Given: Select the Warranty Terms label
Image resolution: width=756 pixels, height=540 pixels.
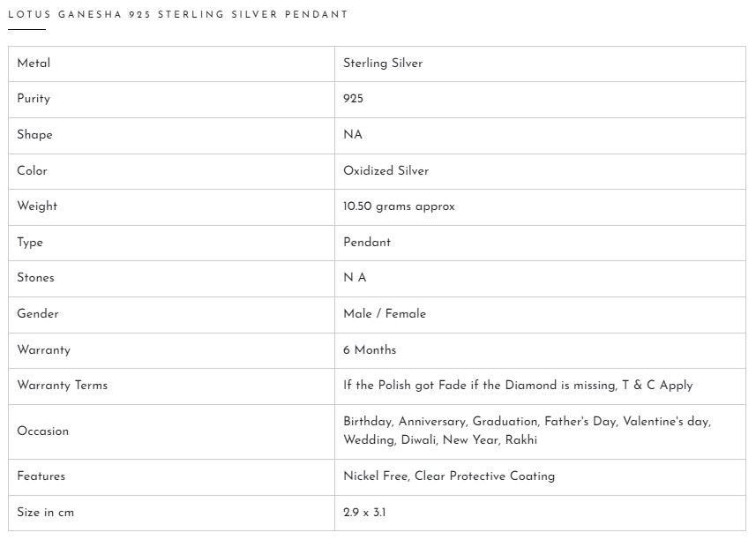Looking at the screenshot, I should (62, 385).
